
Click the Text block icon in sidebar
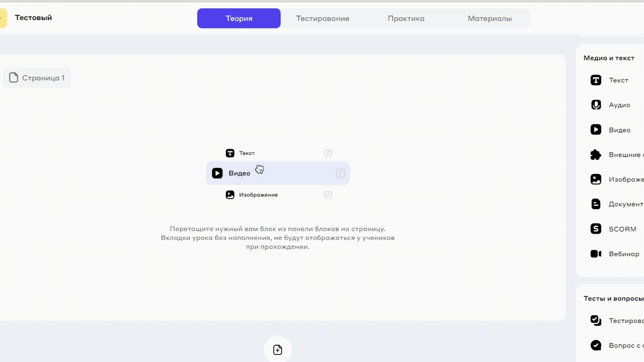pos(596,80)
